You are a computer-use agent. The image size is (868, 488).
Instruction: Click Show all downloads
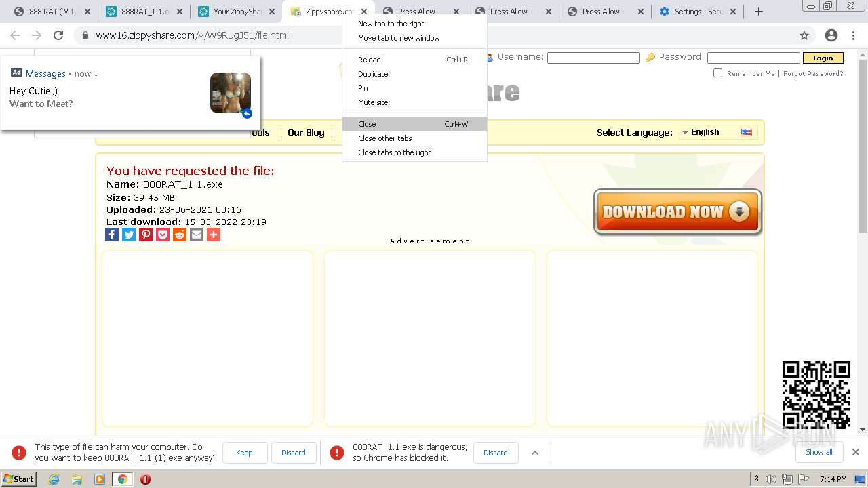[819, 452]
